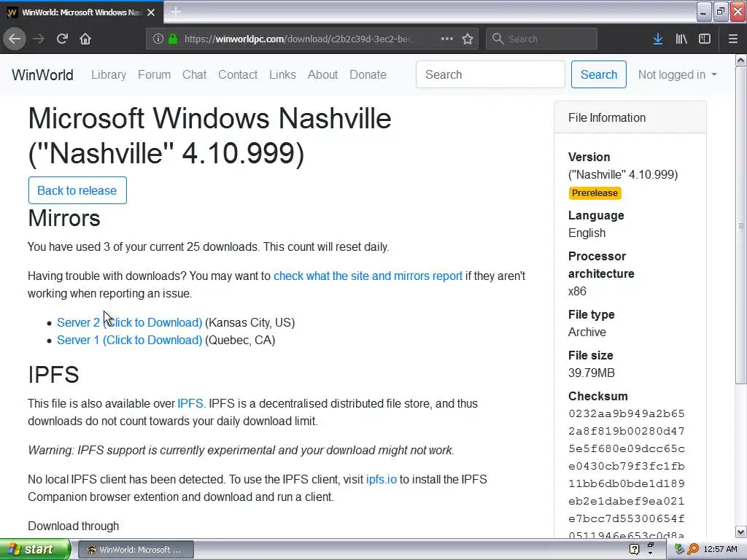Open the browser home page
The height and width of the screenshot is (560, 747).
[85, 39]
